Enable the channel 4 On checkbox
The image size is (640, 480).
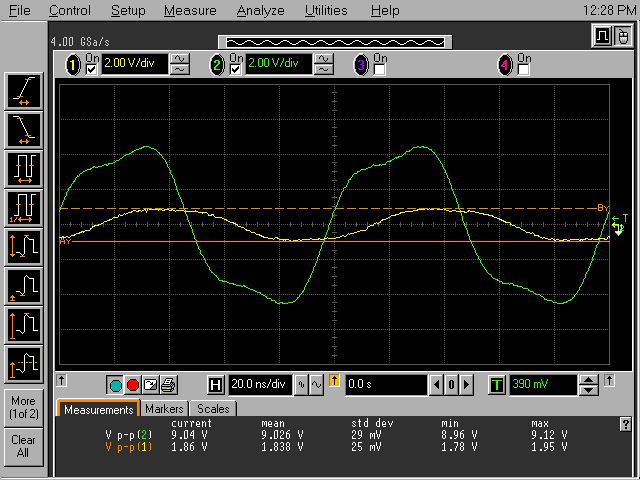click(x=523, y=70)
